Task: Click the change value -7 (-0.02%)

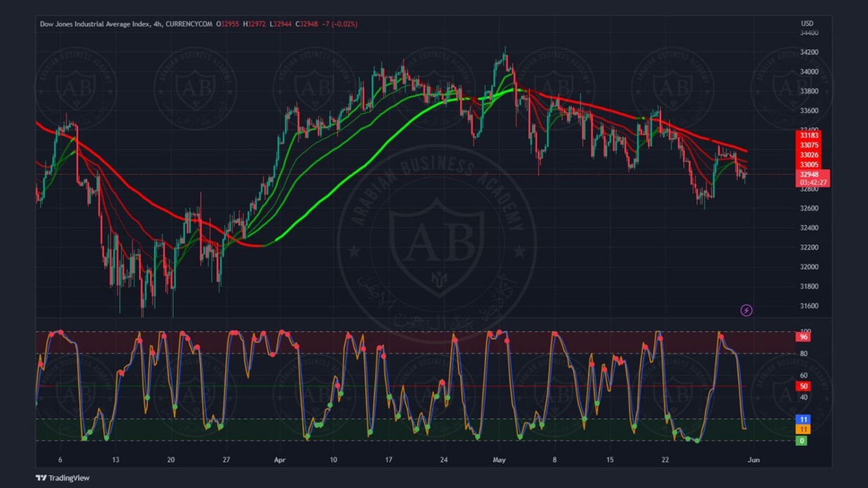Action: click(340, 24)
